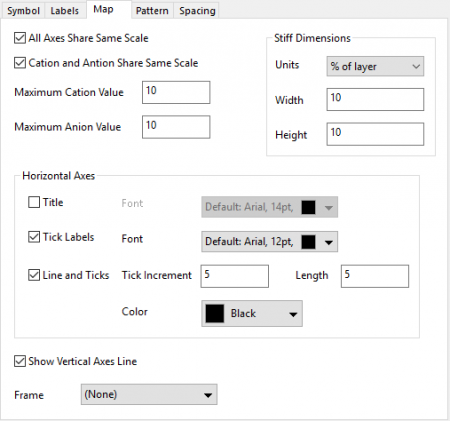Switch to the Symbol tab

23,11
